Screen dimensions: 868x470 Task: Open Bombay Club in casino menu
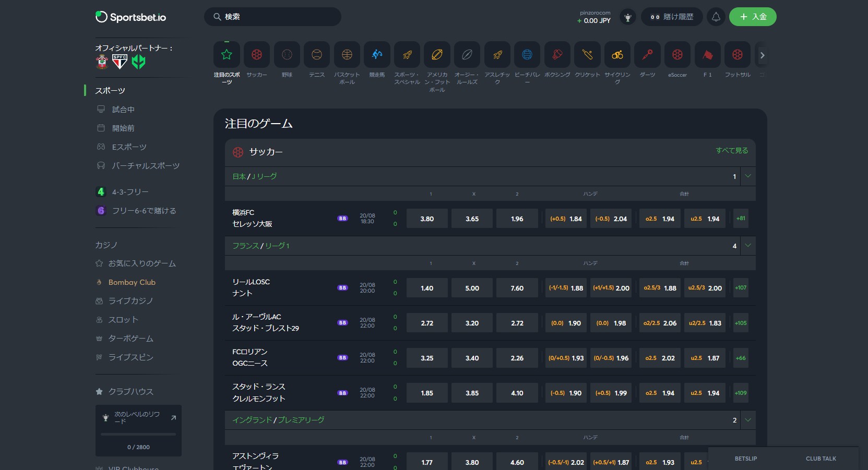pyautogui.click(x=132, y=282)
